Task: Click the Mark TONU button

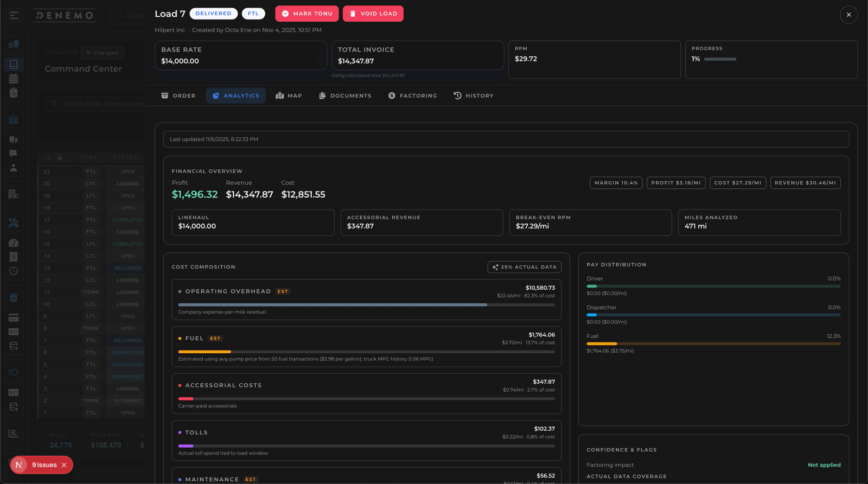Action: 307,14
